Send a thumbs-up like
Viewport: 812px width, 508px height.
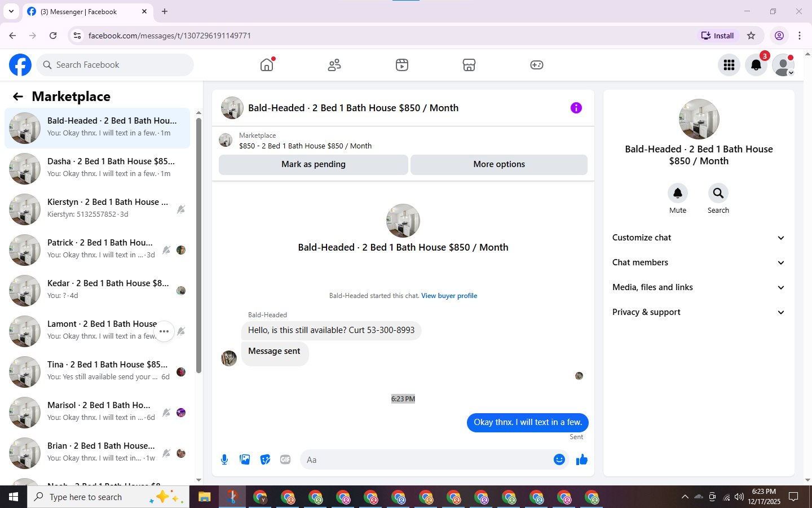[x=582, y=459]
